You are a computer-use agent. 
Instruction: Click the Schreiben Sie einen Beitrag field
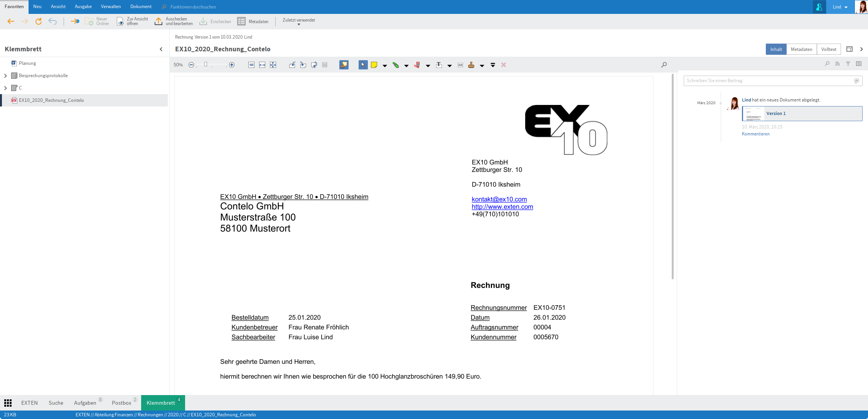coord(767,81)
